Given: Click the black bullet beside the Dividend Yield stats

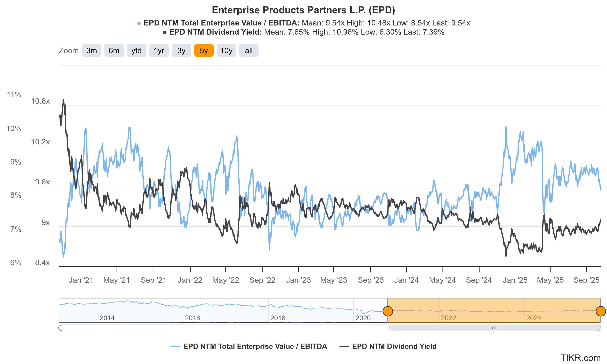Looking at the screenshot, I should (x=165, y=32).
